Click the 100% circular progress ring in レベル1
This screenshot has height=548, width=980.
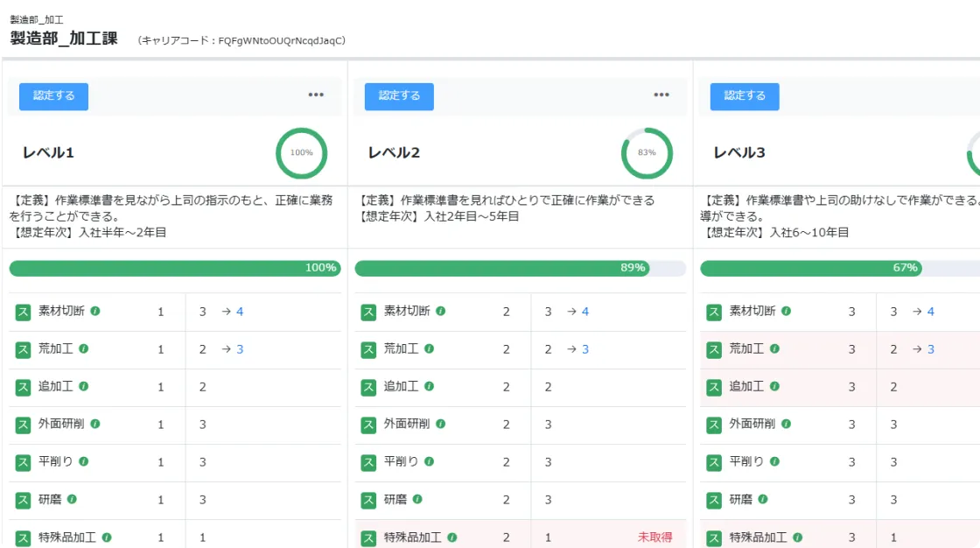(x=301, y=153)
